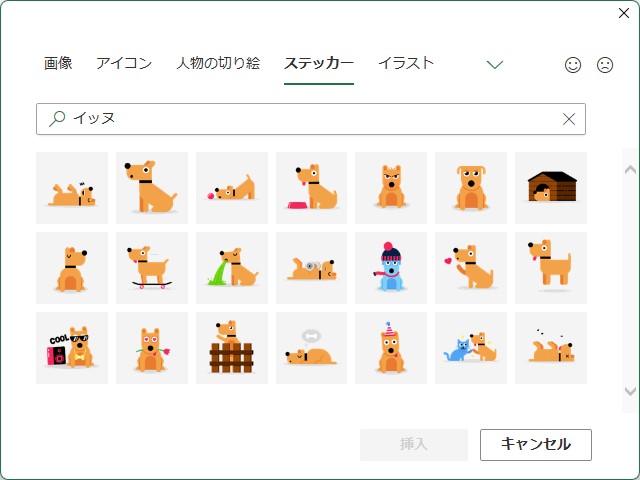Focus the イッヌ search field
This screenshot has width=640, height=480.
tap(311, 119)
